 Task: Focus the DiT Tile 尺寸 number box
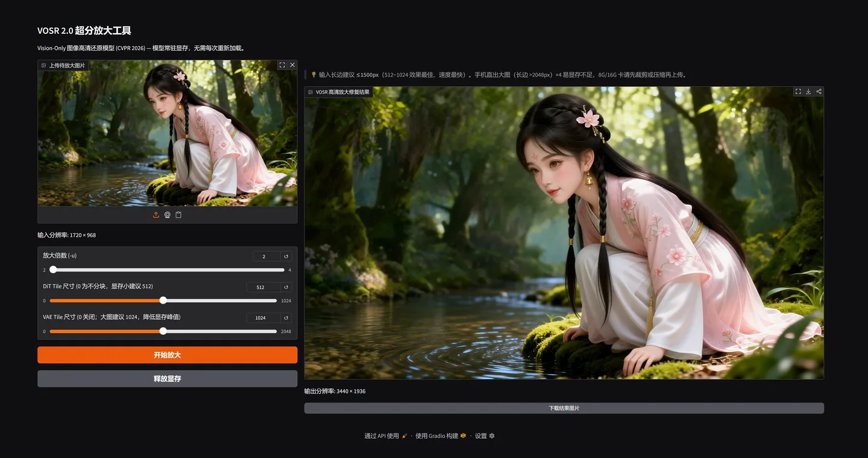[x=263, y=287]
